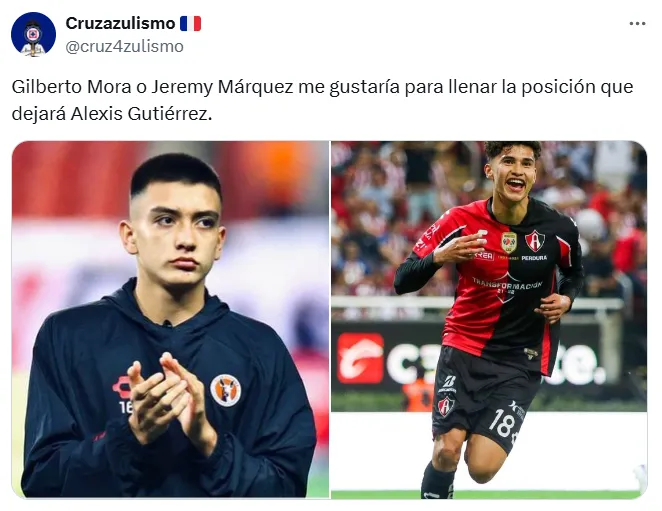The height and width of the screenshot is (511, 662).
Task: Open the left photo of the player clapping
Action: pyautogui.click(x=170, y=319)
